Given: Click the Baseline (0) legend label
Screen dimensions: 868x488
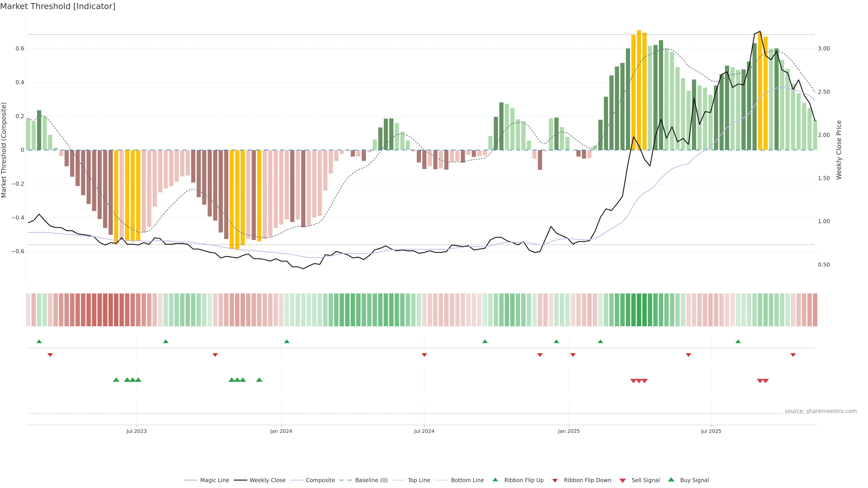Looking at the screenshot, I should coord(371,480).
